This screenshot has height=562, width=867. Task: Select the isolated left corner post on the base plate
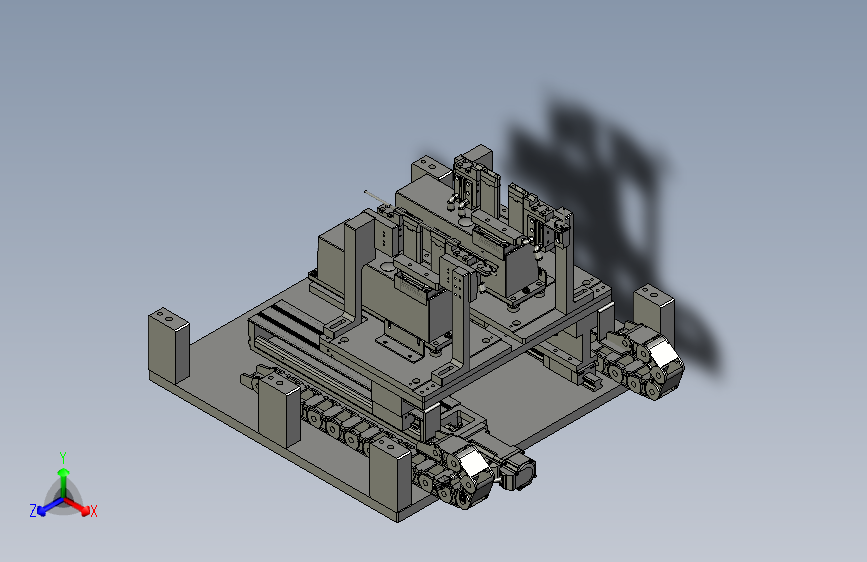(169, 346)
